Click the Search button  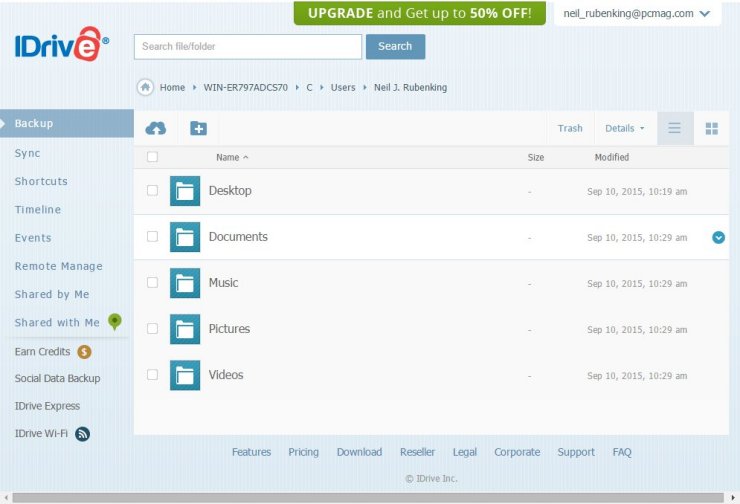pyautogui.click(x=395, y=46)
